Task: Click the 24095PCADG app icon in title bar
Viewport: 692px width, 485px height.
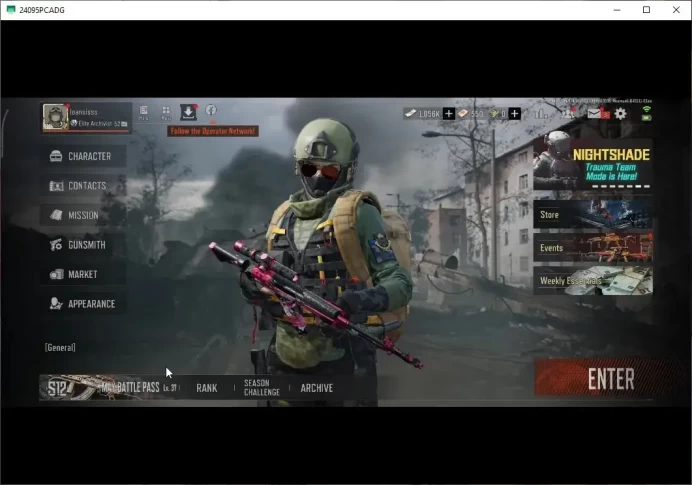Action: pos(11,10)
